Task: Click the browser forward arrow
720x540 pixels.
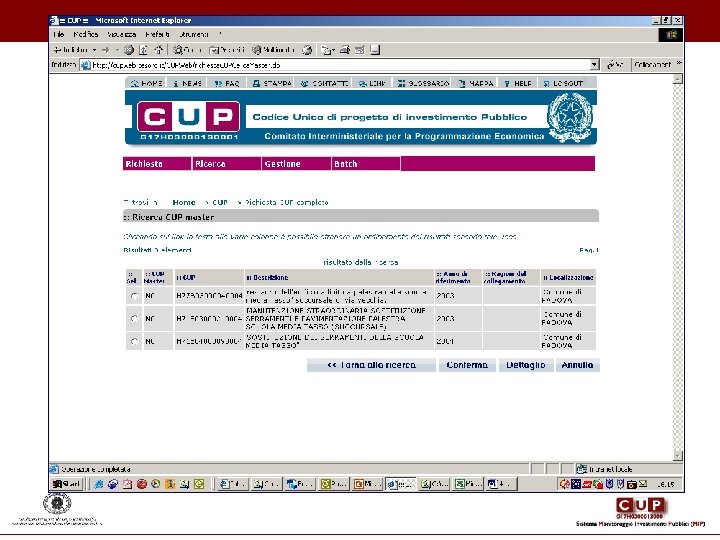Action: point(106,50)
